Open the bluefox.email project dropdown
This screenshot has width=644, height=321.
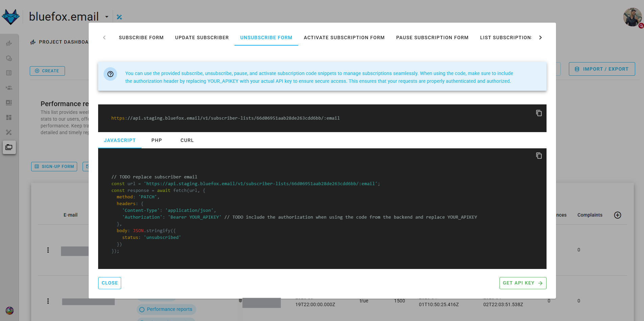tap(107, 17)
